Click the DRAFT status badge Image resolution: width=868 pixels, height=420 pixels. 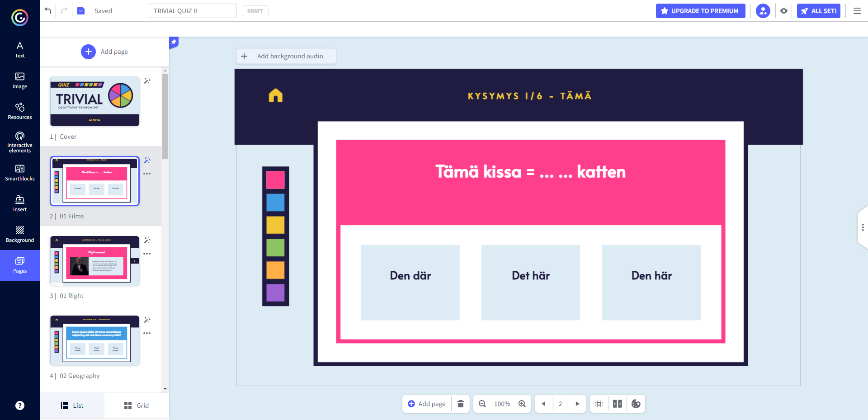click(255, 11)
